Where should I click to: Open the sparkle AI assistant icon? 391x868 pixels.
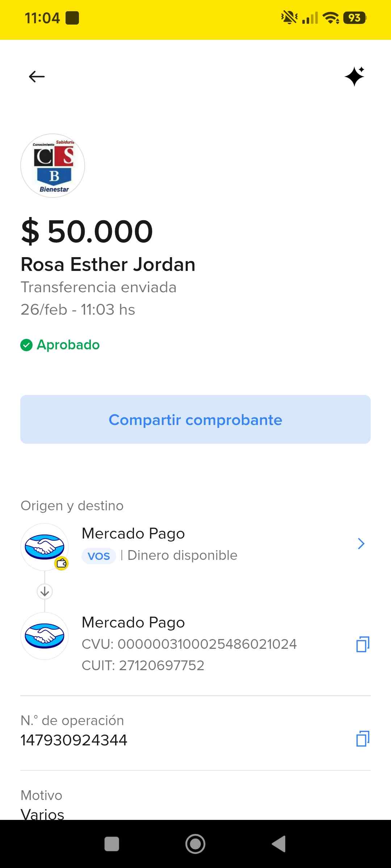click(354, 76)
